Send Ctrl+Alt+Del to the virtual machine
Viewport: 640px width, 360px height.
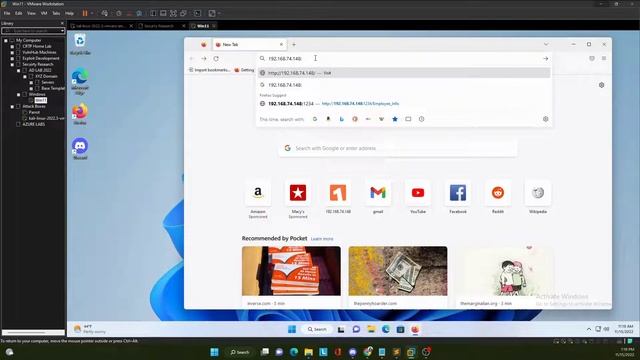point(105,13)
